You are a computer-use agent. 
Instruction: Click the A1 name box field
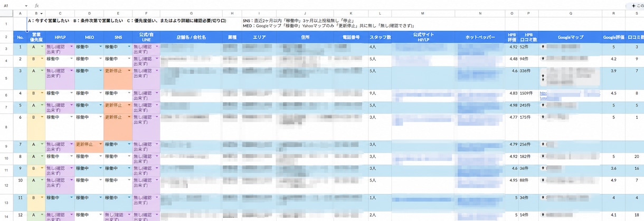pyautogui.click(x=13, y=5)
